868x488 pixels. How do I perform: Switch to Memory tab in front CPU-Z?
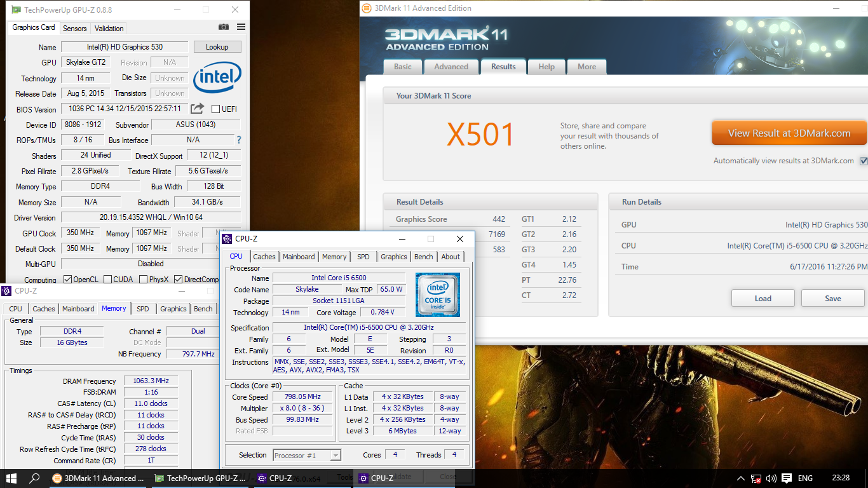(334, 257)
